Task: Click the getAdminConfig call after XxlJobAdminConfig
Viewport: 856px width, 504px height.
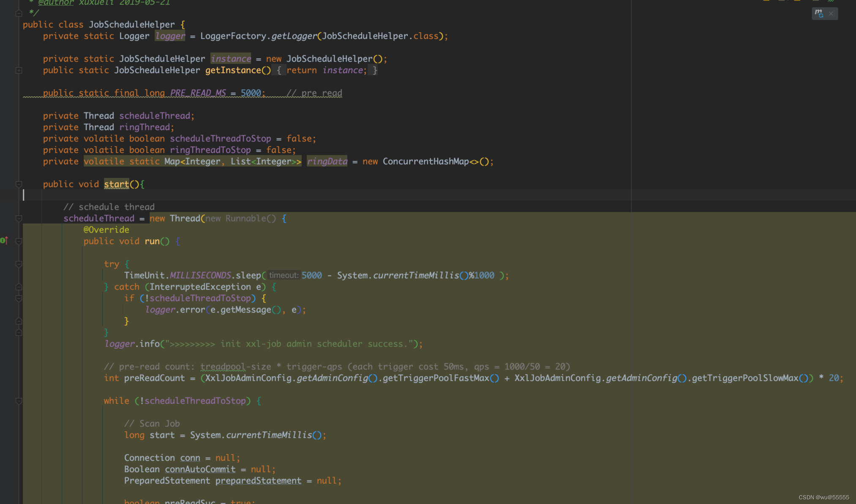Action: tap(332, 378)
